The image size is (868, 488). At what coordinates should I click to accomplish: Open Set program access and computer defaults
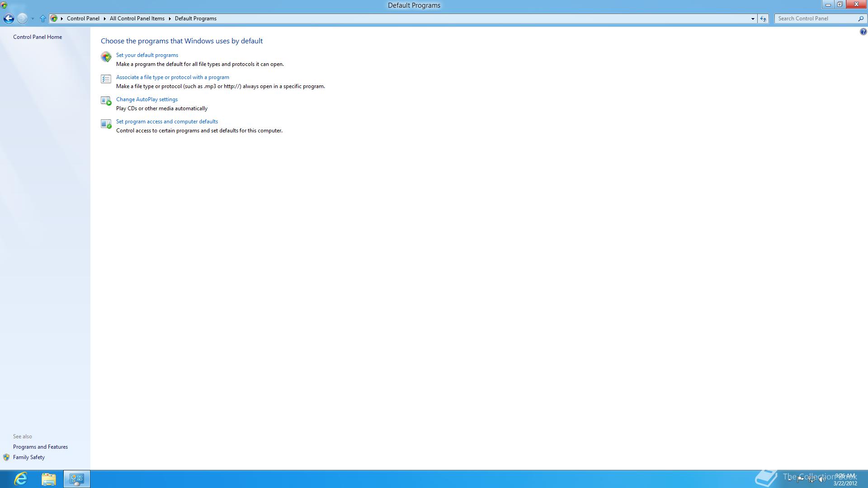167,122
